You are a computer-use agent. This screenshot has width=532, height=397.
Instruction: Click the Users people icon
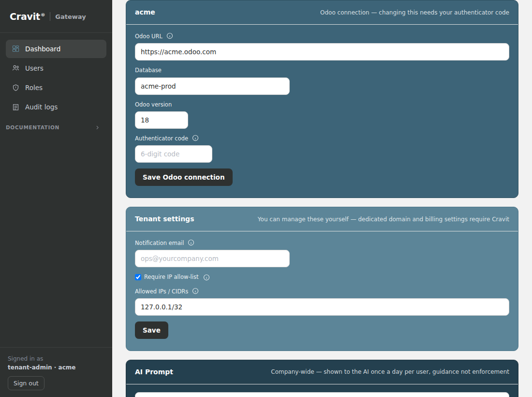pos(15,68)
